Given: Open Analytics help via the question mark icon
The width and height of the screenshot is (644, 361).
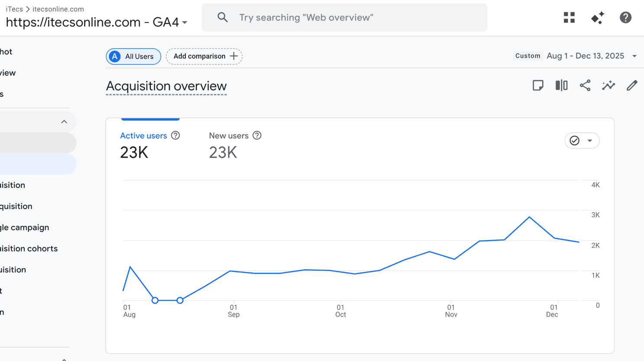Looking at the screenshot, I should [x=625, y=17].
